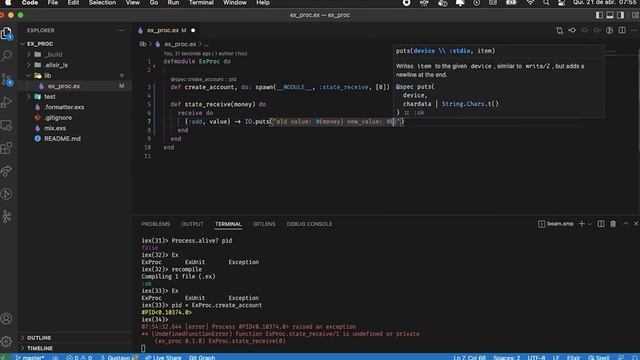Close the terminal panel
This screenshot has width=640, height=360.
click(x=636, y=224)
